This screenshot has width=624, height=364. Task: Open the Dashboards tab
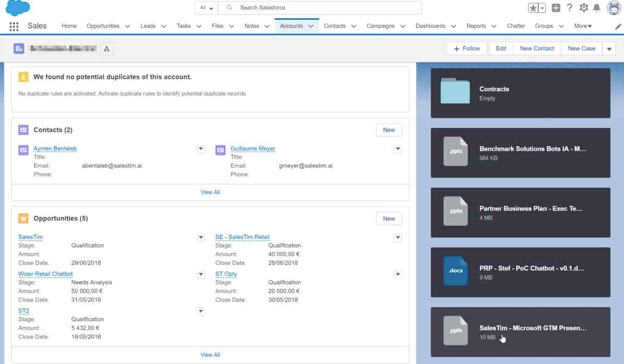point(431,26)
